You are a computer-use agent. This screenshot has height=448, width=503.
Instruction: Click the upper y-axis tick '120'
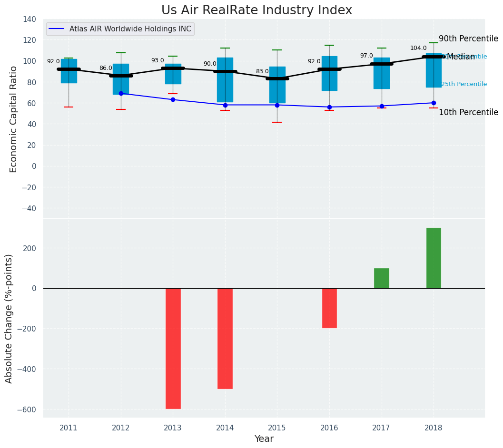point(30,40)
